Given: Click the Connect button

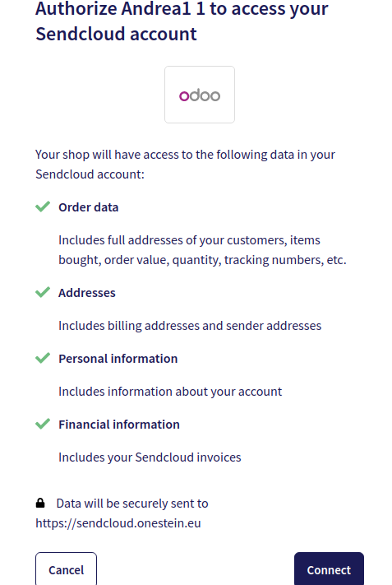Looking at the screenshot, I should 329,569.
